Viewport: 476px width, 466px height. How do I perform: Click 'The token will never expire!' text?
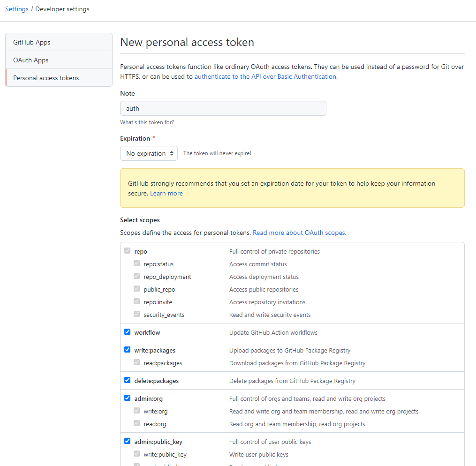pyautogui.click(x=217, y=153)
